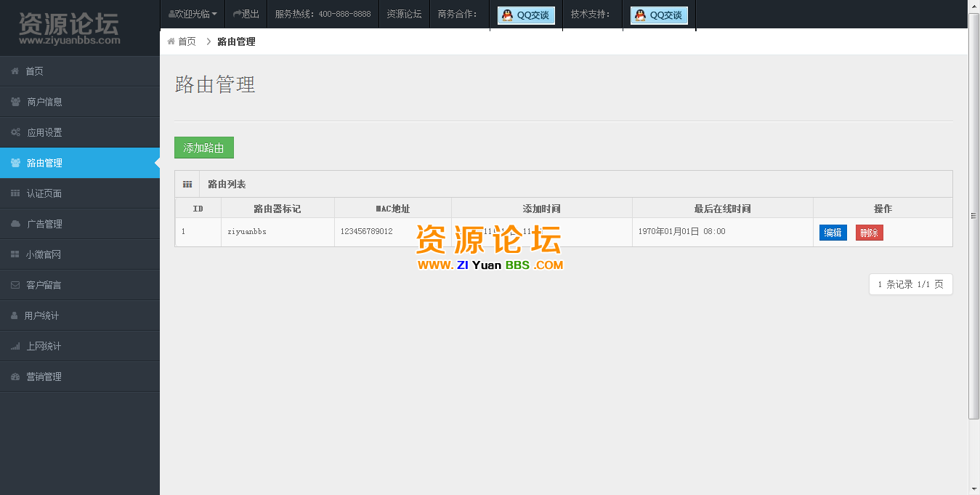Click the gears icon beside 应用设置
Screen dimensions: 980x495
(x=15, y=132)
